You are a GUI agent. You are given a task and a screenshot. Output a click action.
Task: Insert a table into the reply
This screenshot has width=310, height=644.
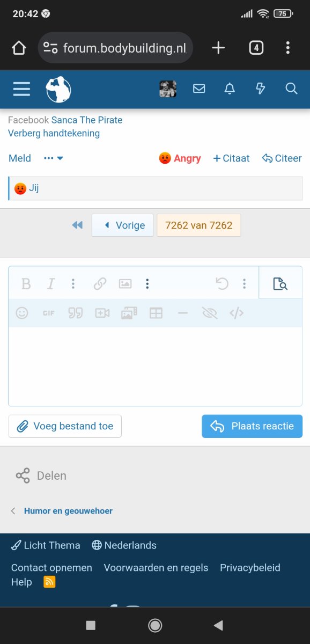point(156,313)
